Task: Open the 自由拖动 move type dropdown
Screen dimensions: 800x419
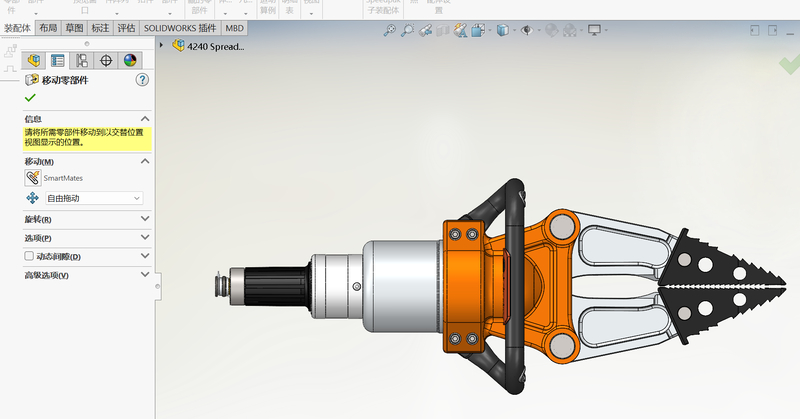Action: 94,198
